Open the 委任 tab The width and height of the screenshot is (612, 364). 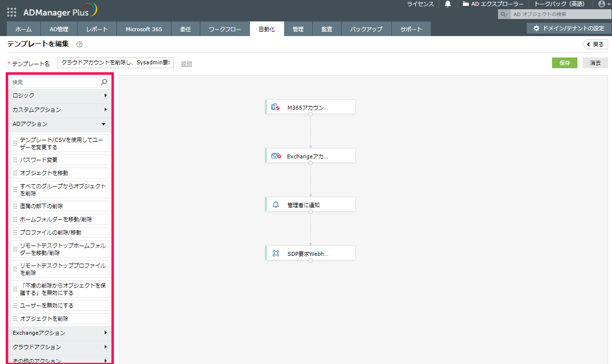point(186,29)
